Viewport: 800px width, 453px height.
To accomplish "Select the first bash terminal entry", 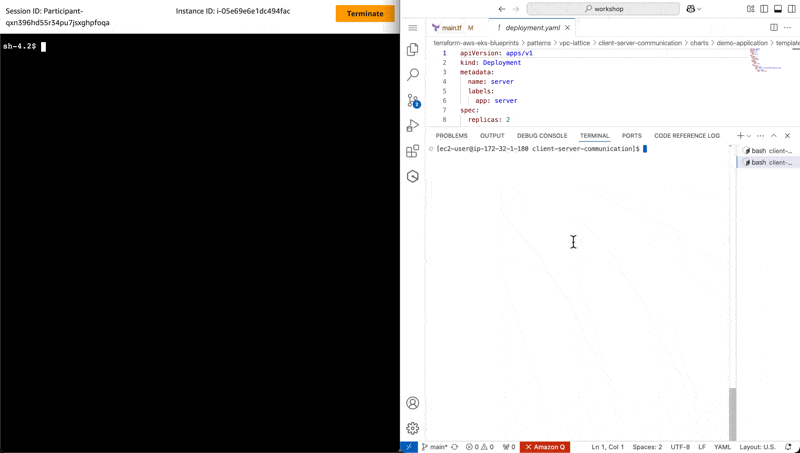I will click(x=768, y=150).
